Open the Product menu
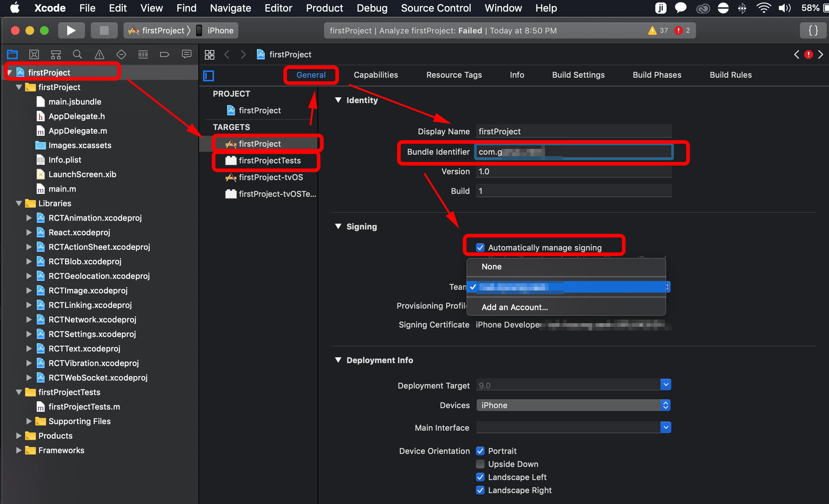 coord(324,8)
